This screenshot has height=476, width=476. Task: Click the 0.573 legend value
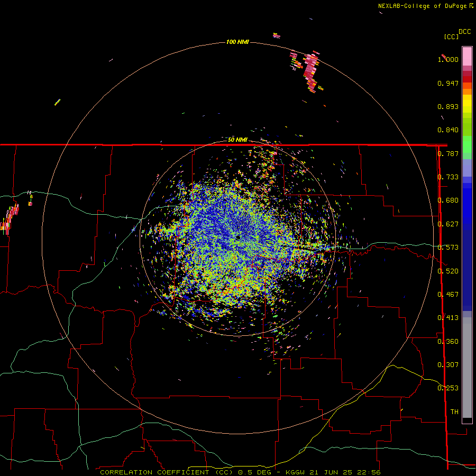(448, 248)
